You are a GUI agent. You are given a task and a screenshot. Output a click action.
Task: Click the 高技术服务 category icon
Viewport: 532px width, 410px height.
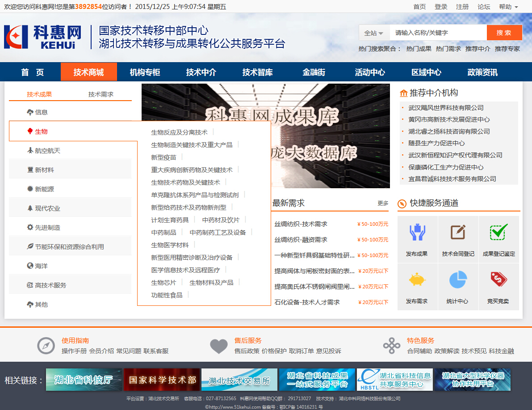30,285
